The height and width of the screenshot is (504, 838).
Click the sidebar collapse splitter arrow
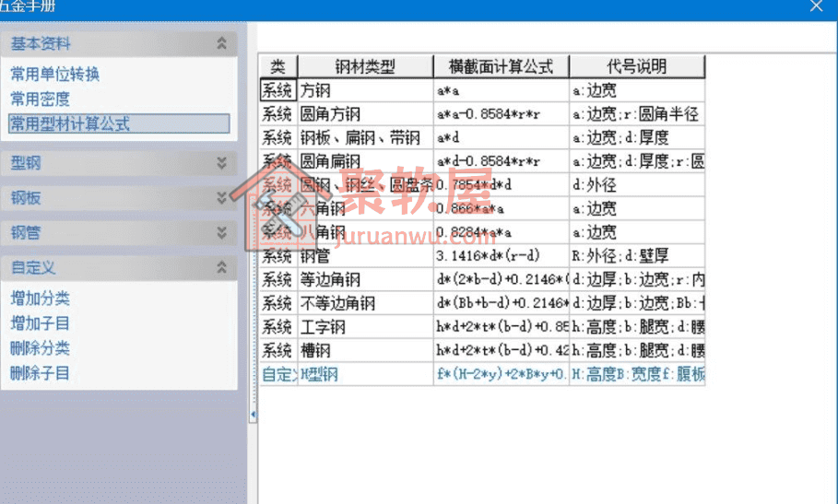[x=253, y=414]
